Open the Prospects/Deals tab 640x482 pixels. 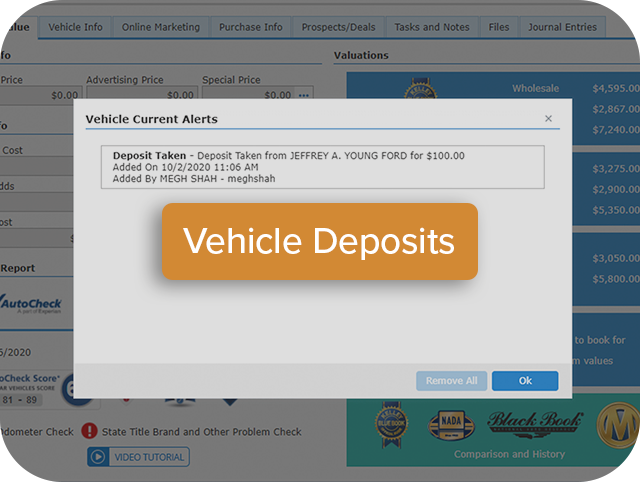(340, 27)
